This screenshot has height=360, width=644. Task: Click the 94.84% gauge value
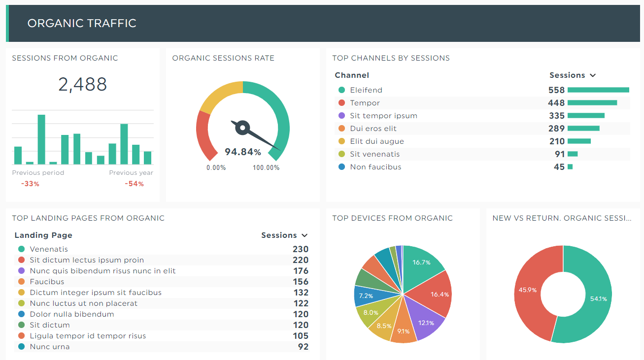243,152
